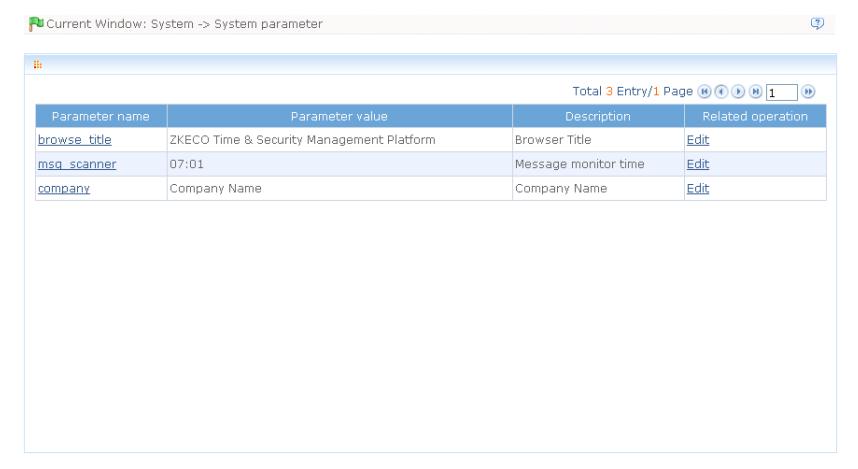858x469 pixels.
Task: Go to the last page of entries
Action: [756, 91]
